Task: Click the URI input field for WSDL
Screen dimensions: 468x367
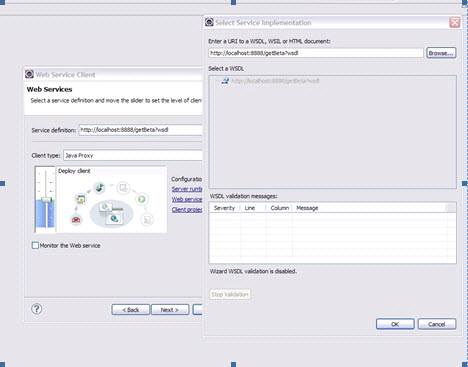Action: [316, 53]
